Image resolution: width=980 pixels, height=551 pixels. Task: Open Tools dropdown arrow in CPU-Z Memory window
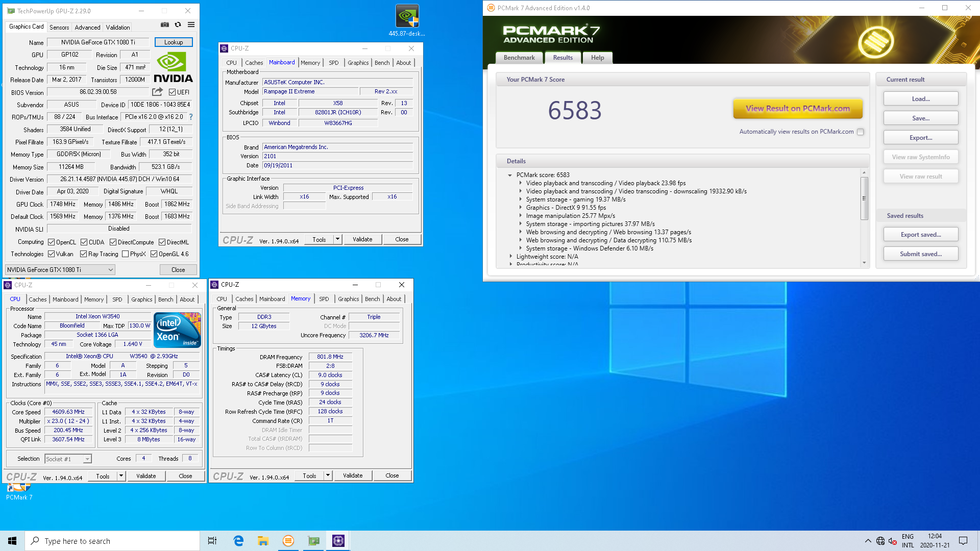(x=328, y=475)
